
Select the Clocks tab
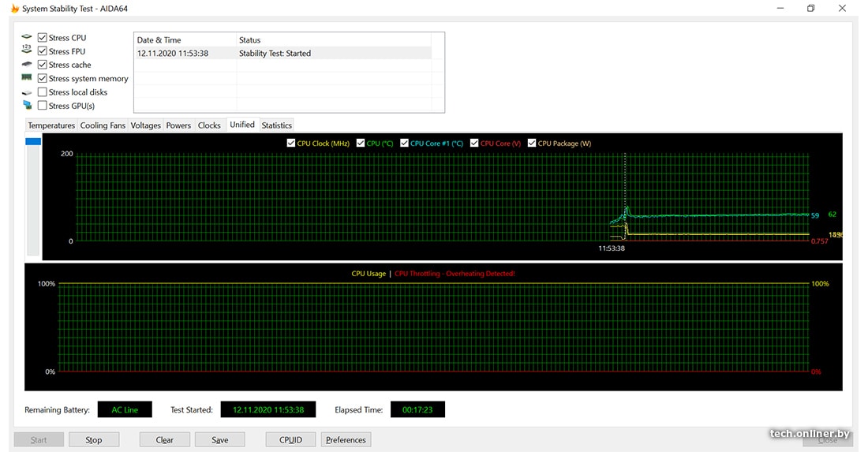pos(209,125)
